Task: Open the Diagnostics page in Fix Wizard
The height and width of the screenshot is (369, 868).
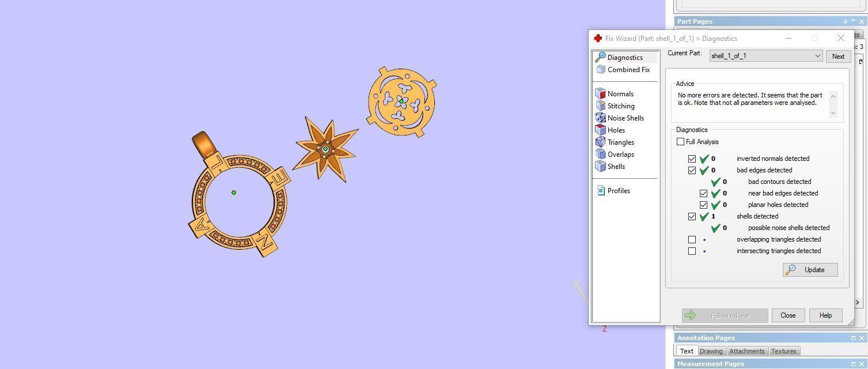Action: pos(625,57)
